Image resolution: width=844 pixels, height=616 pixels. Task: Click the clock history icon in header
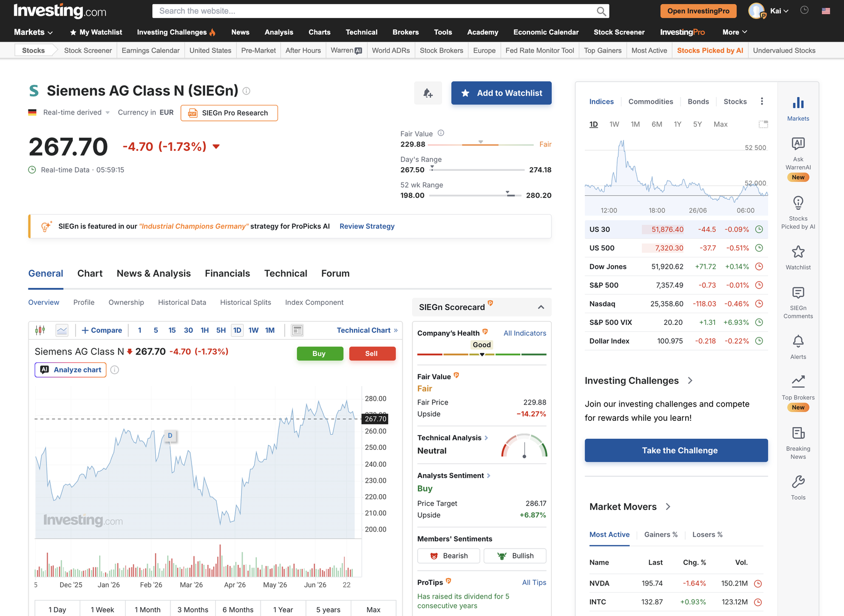pos(804,10)
